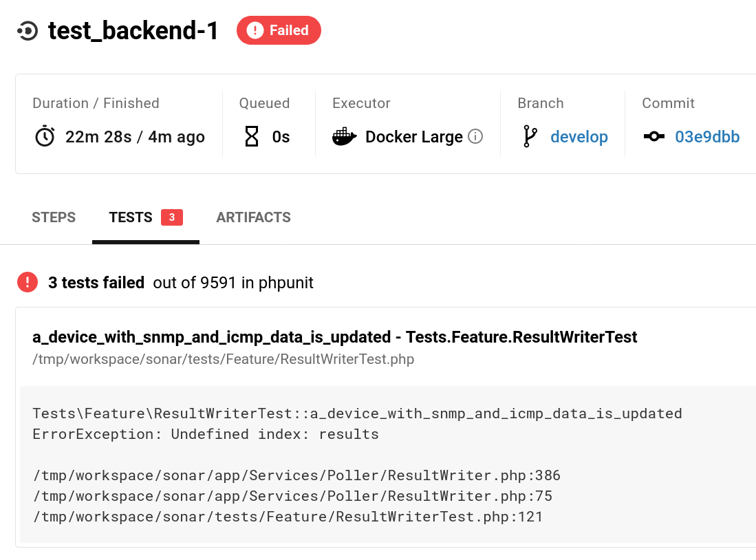Click the ResultWriter.php:386 stack trace line
Screen dimensions: 756x560
click(x=296, y=475)
